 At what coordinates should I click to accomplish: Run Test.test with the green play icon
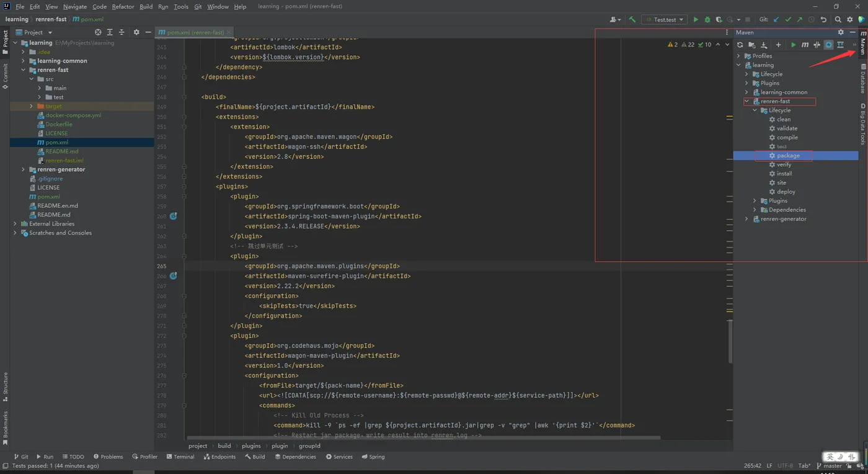(x=696, y=19)
